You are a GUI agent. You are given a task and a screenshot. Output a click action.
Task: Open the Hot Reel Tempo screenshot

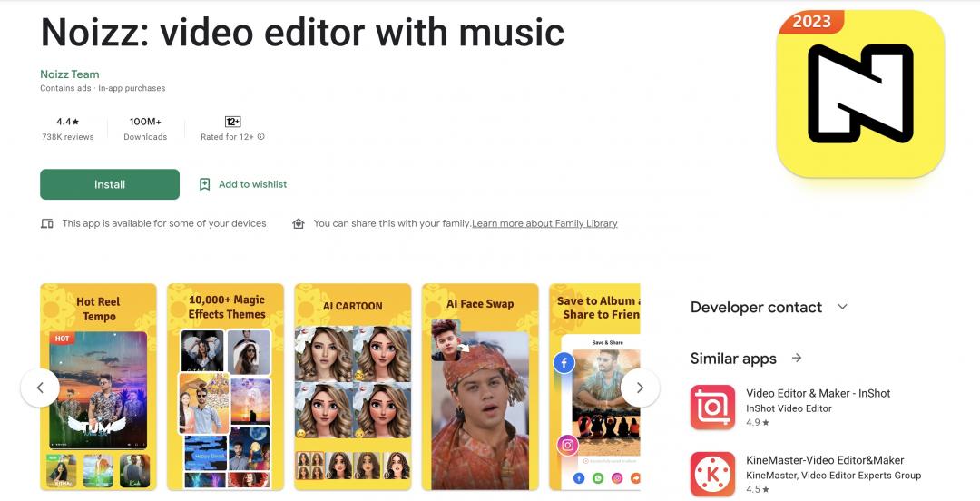click(98, 388)
